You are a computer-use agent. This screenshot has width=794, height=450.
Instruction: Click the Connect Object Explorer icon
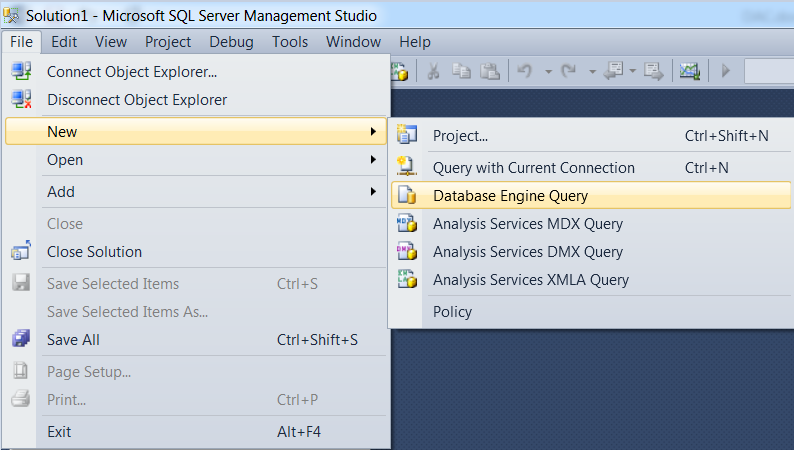coord(21,71)
